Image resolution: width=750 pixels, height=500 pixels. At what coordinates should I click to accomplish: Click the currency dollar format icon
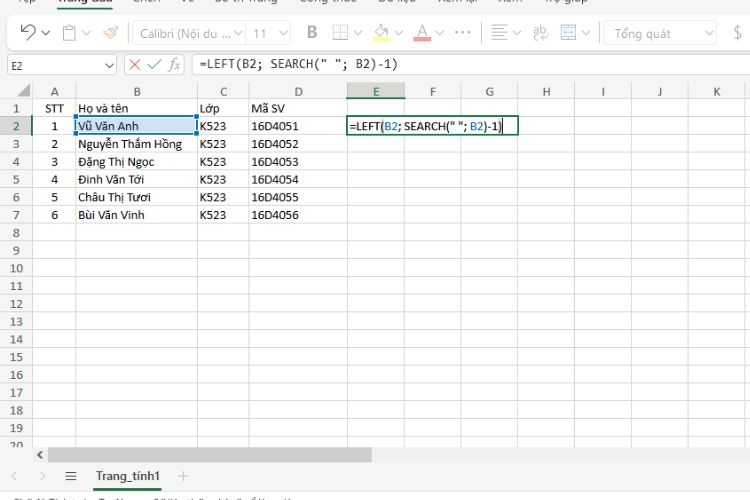point(737,33)
